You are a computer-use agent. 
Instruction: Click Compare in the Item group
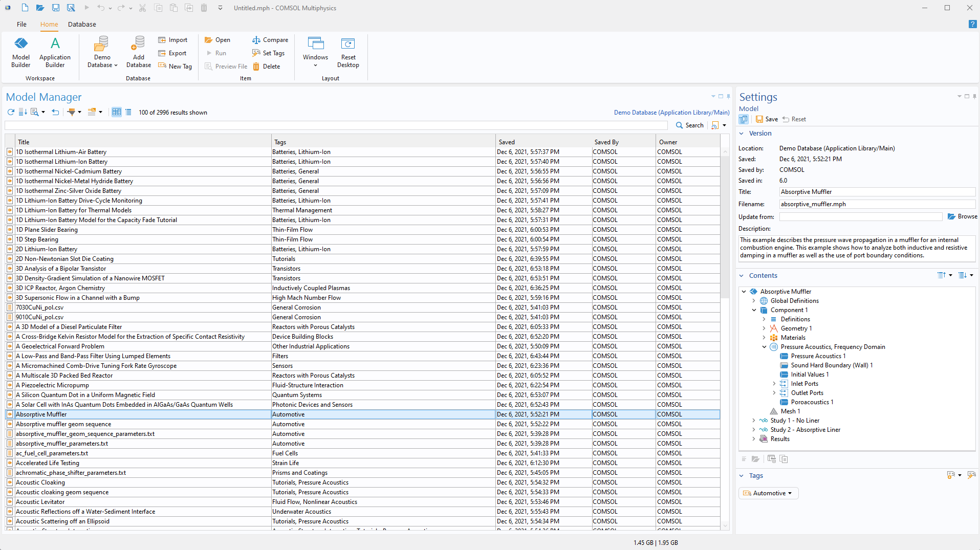tap(270, 40)
